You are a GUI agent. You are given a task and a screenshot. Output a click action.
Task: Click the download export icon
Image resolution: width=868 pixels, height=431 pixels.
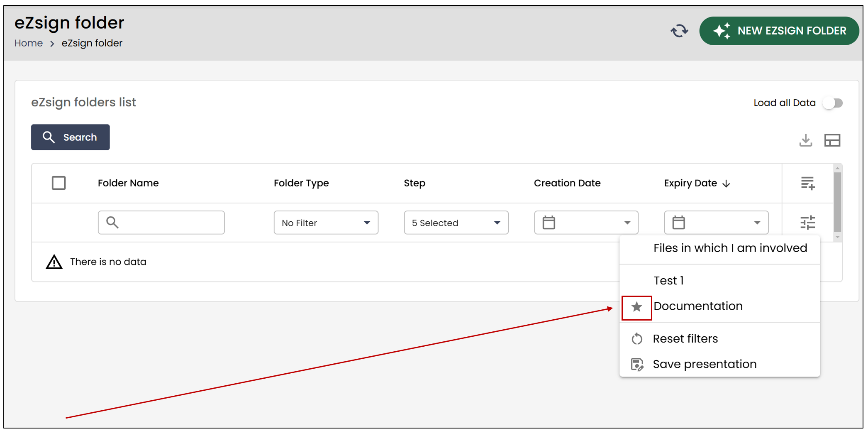pyautogui.click(x=805, y=140)
